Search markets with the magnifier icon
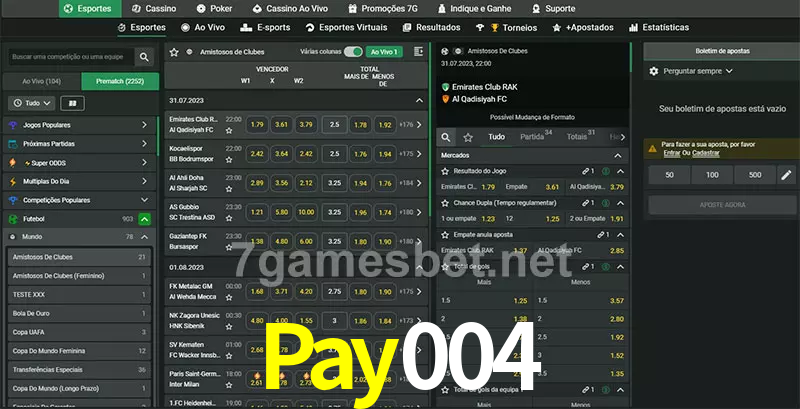This screenshot has width=800, height=409. point(446,137)
